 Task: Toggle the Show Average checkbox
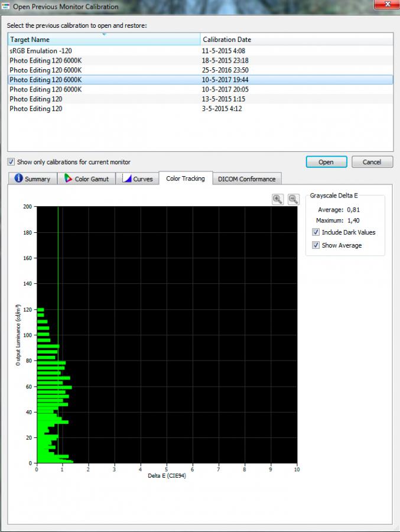click(316, 245)
